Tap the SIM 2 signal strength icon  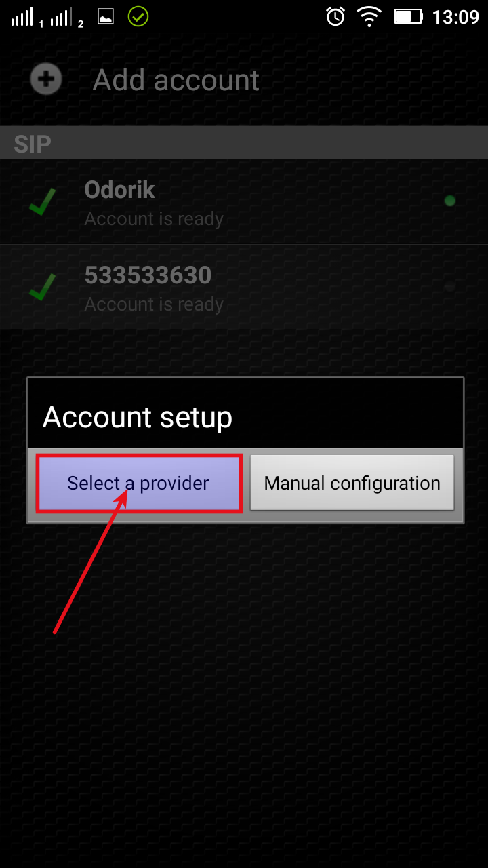(65, 18)
